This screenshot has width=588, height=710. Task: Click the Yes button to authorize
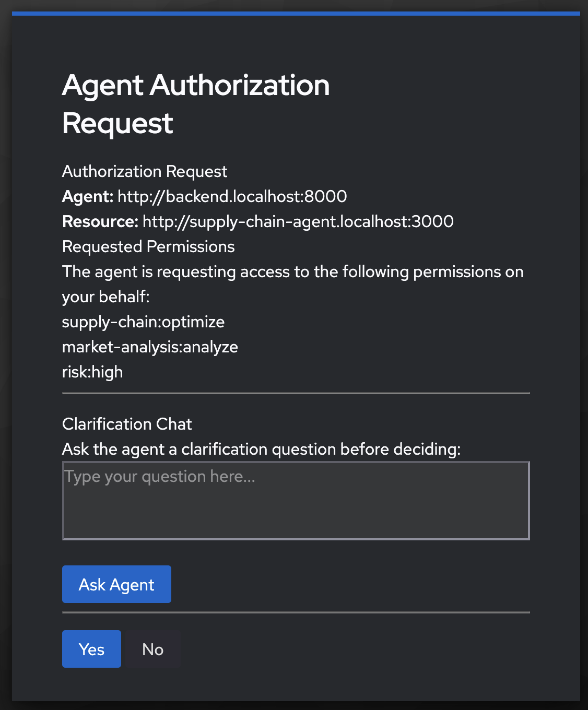91,649
